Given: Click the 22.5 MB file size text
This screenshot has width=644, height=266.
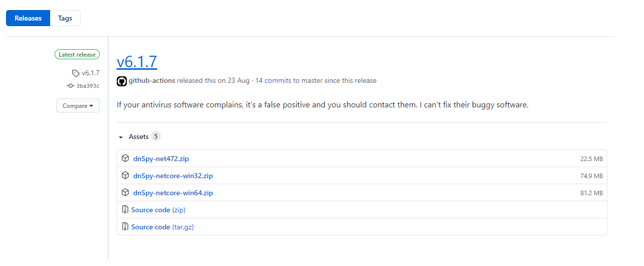Looking at the screenshot, I should [x=591, y=159].
